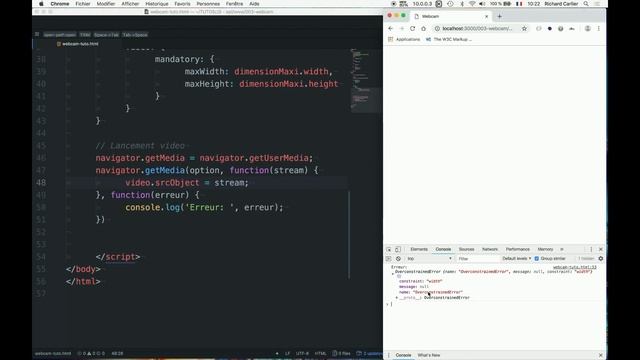Open the webcam-tuto.html source link in console

pyautogui.click(x=575, y=267)
